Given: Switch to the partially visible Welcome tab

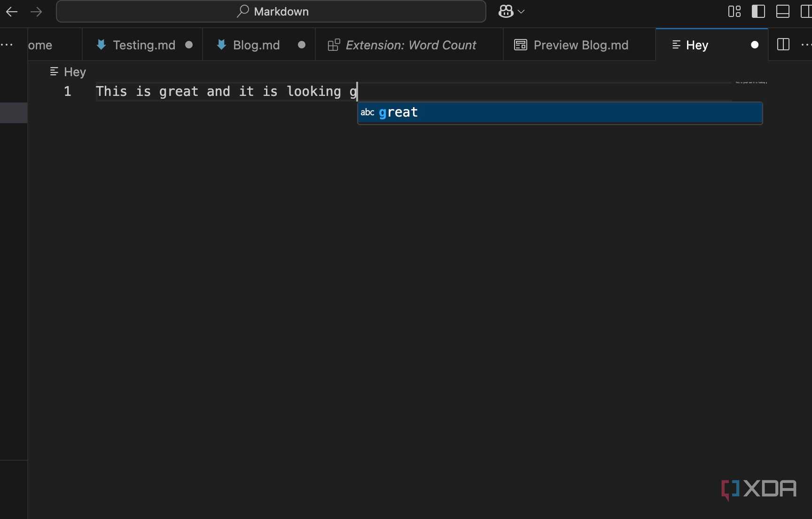Looking at the screenshot, I should coord(55,45).
